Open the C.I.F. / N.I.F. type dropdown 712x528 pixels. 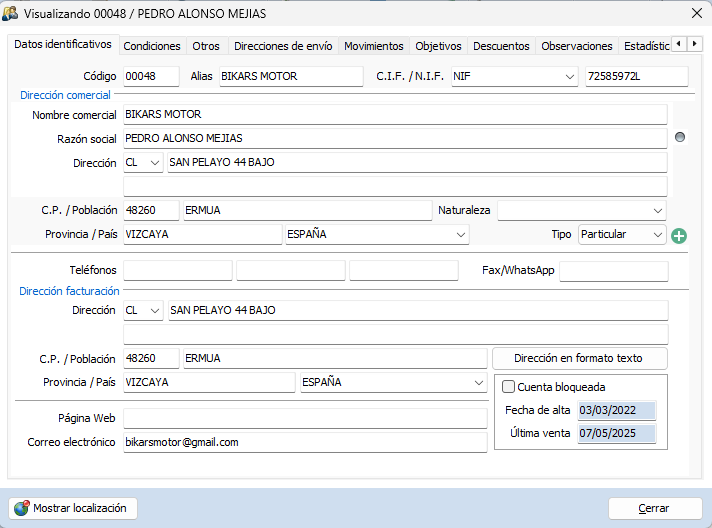(569, 77)
